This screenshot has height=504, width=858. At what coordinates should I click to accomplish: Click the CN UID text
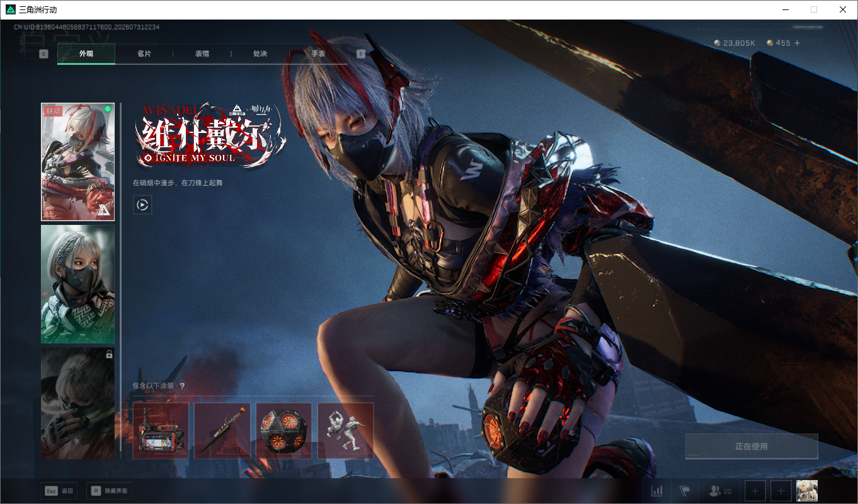[x=87, y=27]
